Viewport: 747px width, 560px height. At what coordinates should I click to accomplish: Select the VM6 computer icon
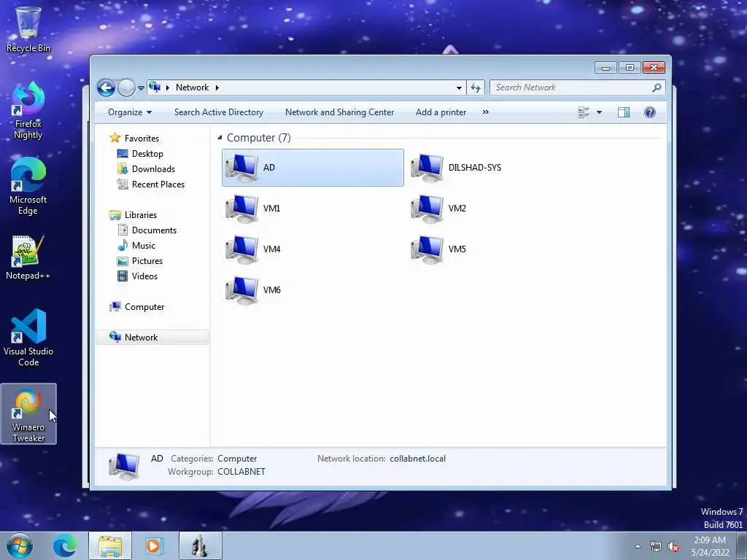tap(242, 290)
